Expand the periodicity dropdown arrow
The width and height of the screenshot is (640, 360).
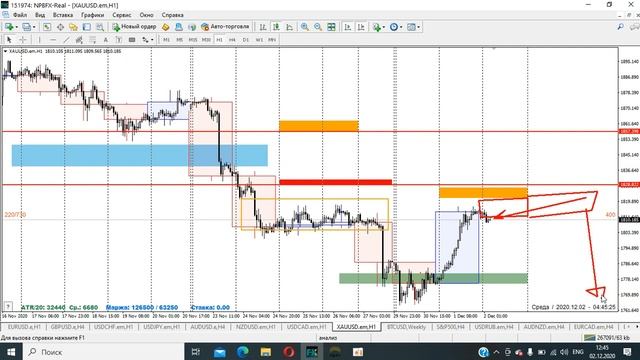pos(401,27)
